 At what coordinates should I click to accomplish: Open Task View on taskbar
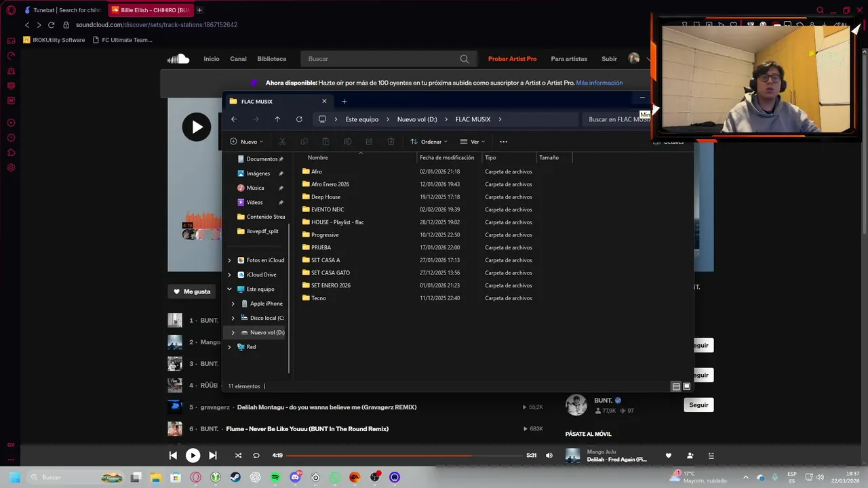[x=136, y=477]
